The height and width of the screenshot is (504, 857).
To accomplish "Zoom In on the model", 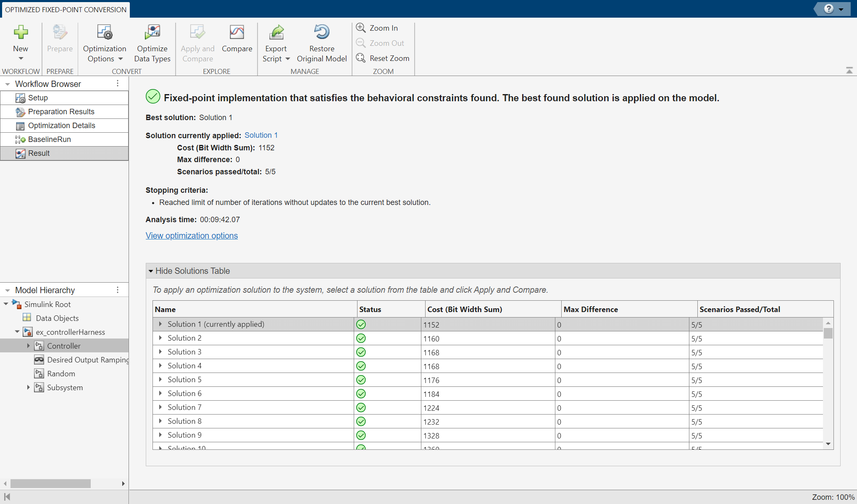I will [x=377, y=28].
